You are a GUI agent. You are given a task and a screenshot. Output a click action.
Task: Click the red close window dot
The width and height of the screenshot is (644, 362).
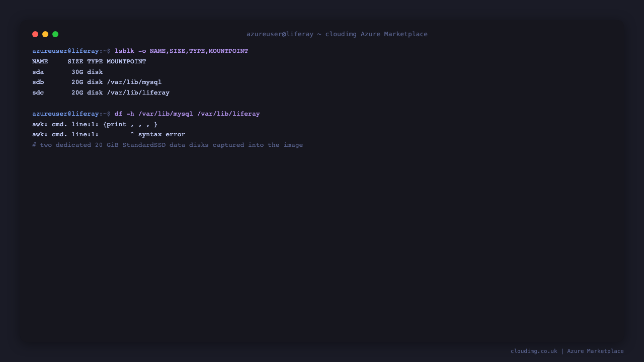pos(35,34)
